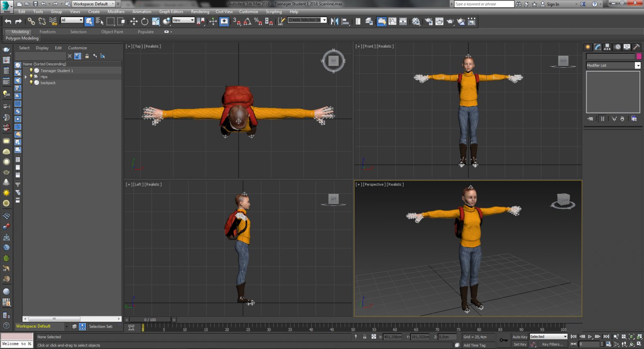644x349 pixels.
Task: Click the Render Production teapot
Action: (x=450, y=21)
